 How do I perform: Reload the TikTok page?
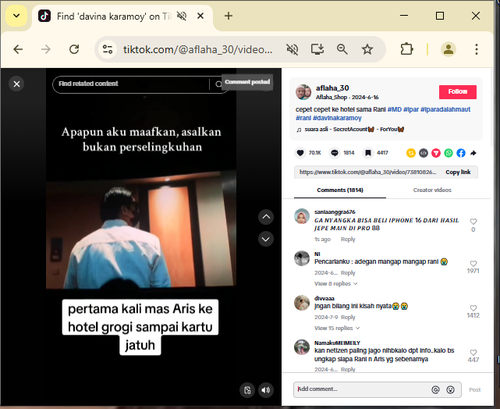[x=74, y=49]
